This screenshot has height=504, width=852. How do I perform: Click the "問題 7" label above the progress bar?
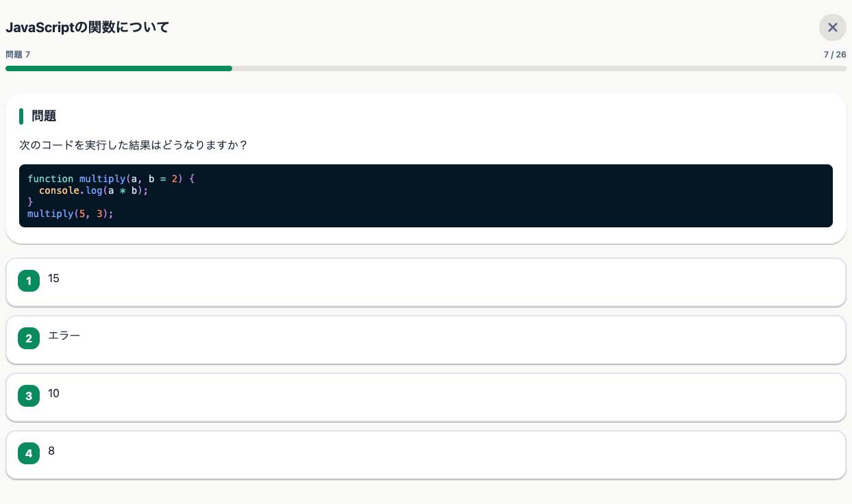(x=18, y=55)
